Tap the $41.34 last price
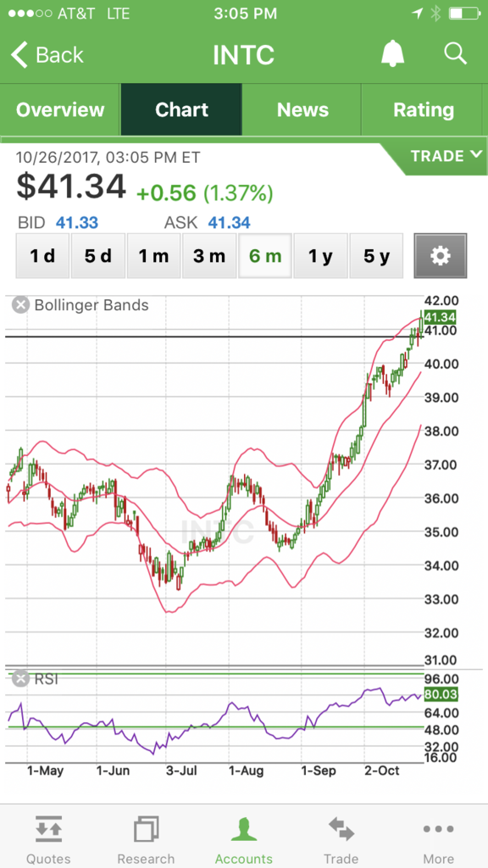This screenshot has width=488, height=868. [x=71, y=186]
